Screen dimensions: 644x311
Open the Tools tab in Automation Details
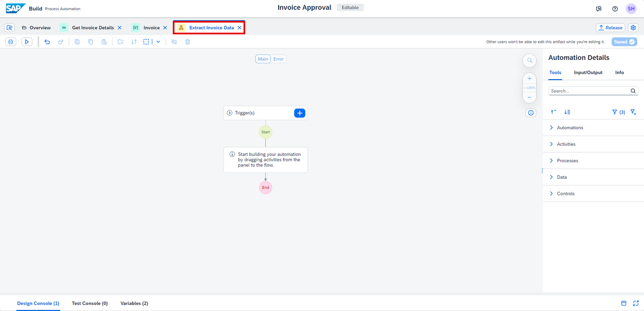(x=555, y=72)
